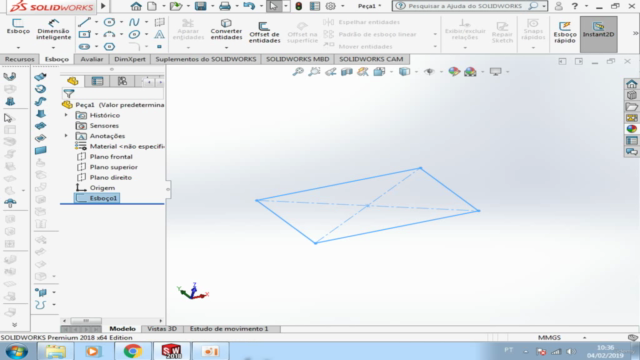Open the Windows Start button
The image size is (640, 360).
pos(17,351)
